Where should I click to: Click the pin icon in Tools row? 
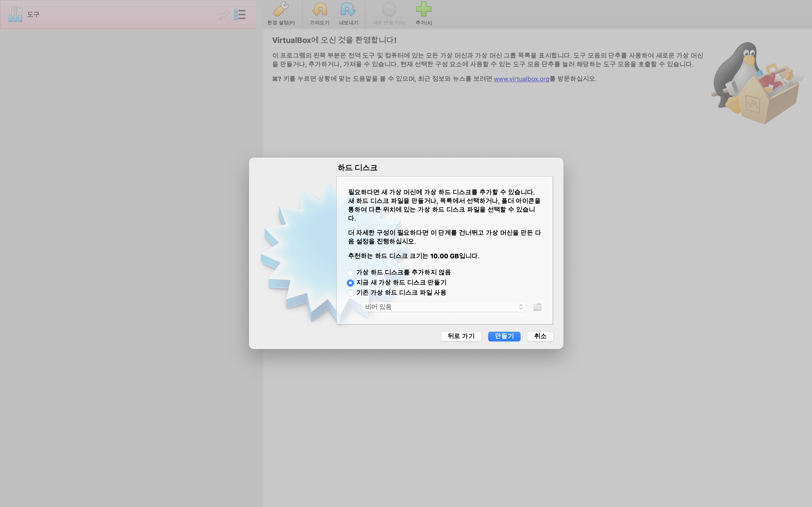click(224, 14)
